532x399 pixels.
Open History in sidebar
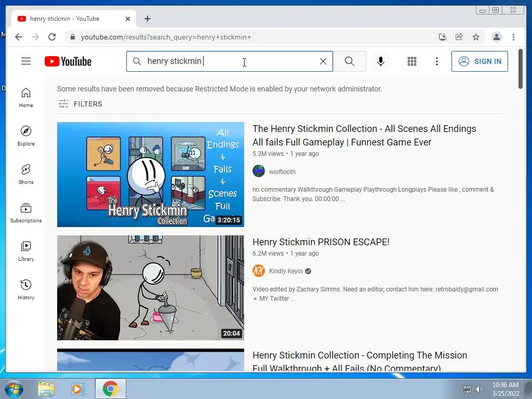26,289
